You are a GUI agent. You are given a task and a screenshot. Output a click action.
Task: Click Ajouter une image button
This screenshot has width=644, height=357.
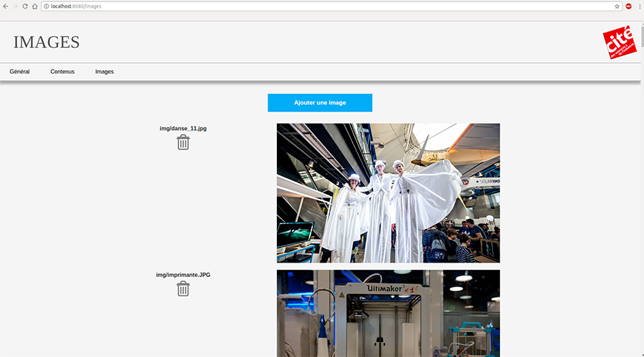pyautogui.click(x=320, y=103)
